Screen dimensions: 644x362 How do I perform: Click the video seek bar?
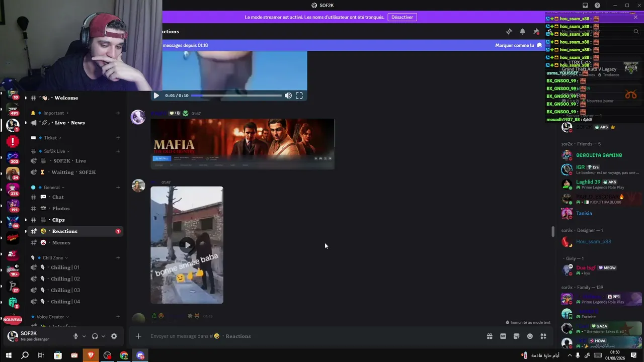click(236, 96)
